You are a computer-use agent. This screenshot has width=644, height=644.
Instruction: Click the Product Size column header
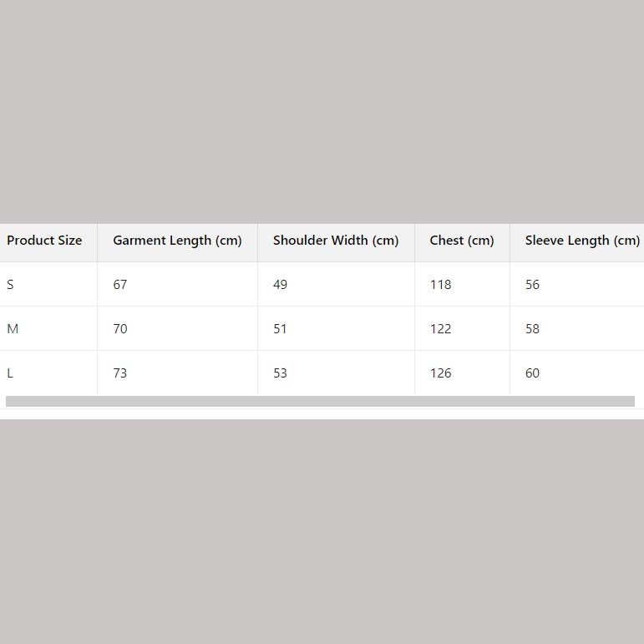point(44,241)
